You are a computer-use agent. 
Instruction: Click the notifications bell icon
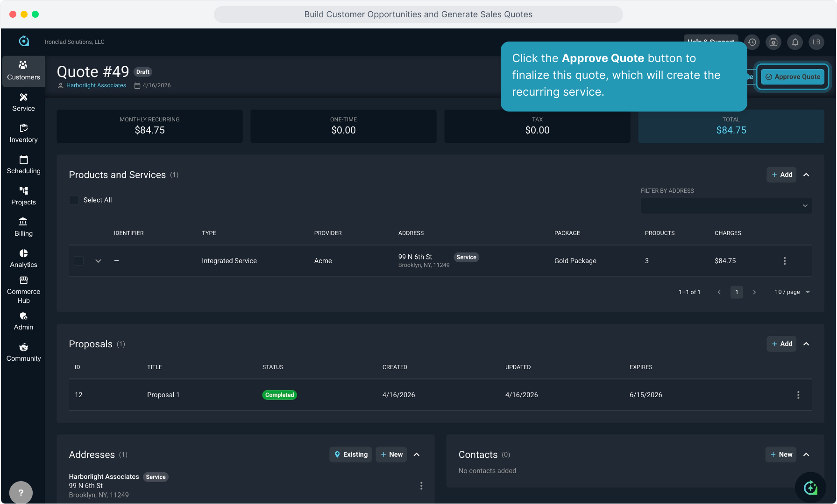(x=795, y=42)
